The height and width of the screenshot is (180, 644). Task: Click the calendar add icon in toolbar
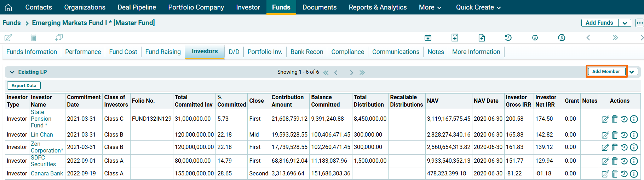428,37
